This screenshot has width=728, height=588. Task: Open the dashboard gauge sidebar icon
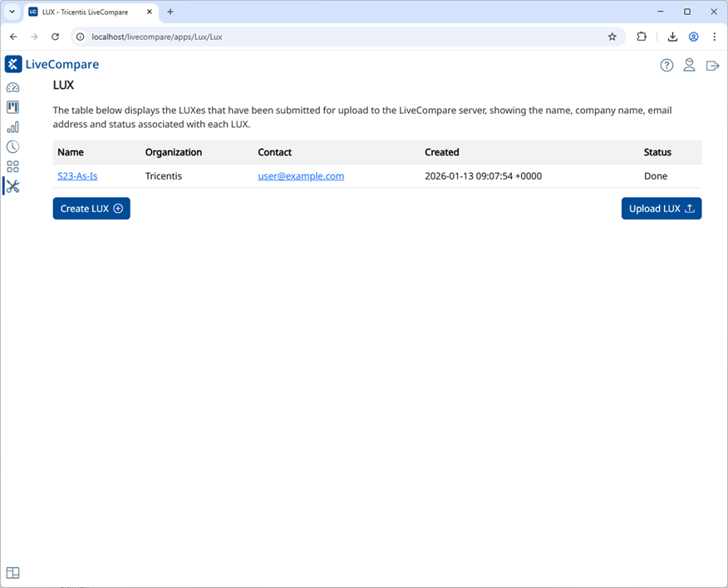(13, 87)
